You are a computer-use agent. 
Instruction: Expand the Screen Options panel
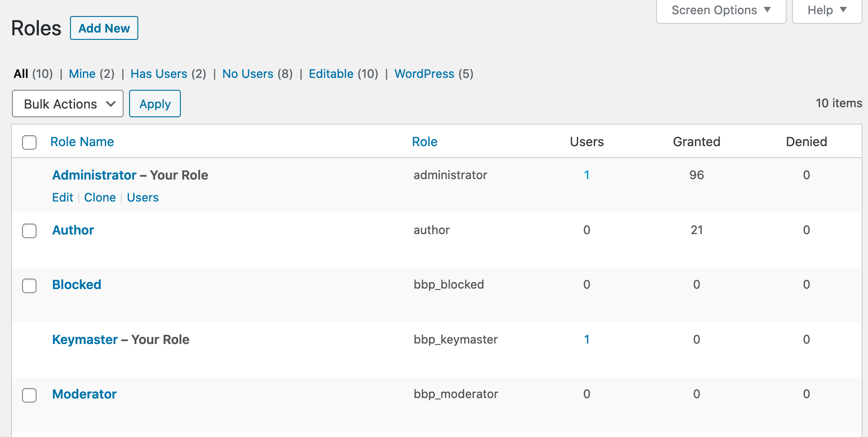coord(721,11)
